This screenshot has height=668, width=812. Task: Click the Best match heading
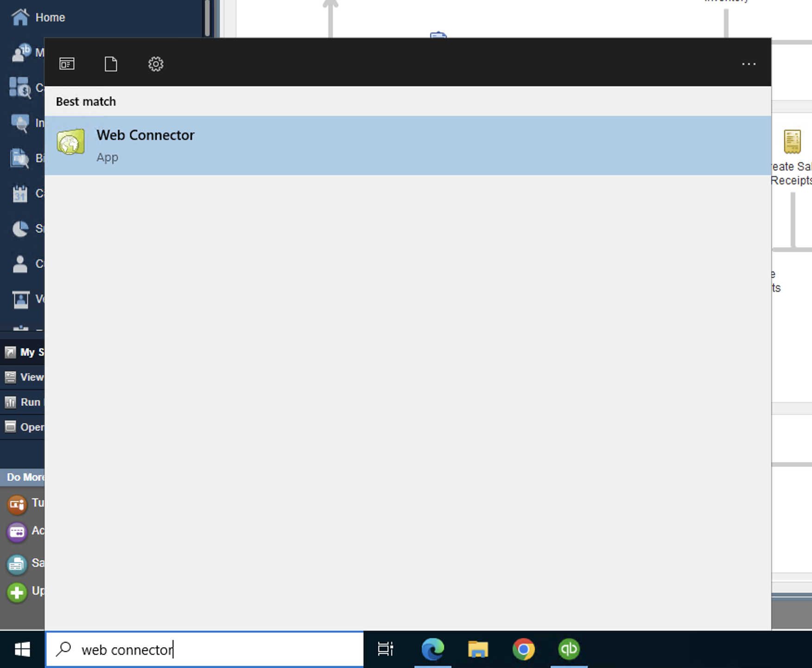click(x=86, y=101)
